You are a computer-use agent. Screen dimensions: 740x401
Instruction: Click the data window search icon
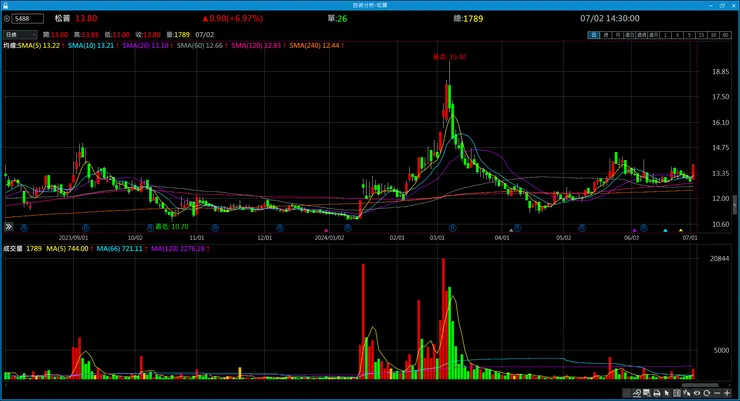[647, 393]
